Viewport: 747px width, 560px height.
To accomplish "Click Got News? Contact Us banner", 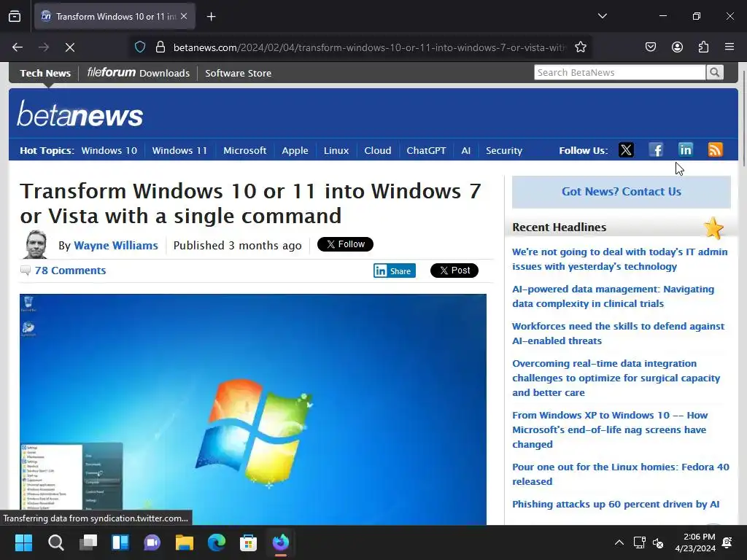I will coord(622,192).
